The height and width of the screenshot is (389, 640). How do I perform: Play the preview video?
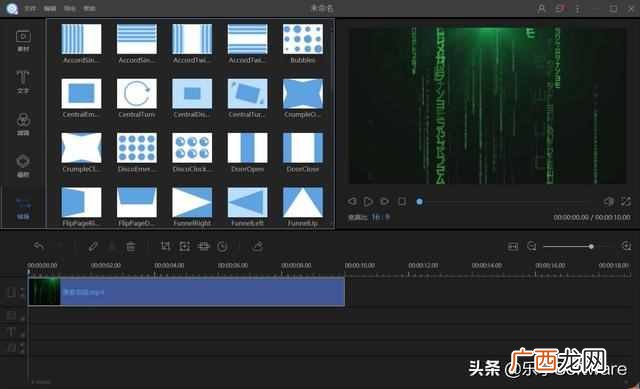[368, 201]
